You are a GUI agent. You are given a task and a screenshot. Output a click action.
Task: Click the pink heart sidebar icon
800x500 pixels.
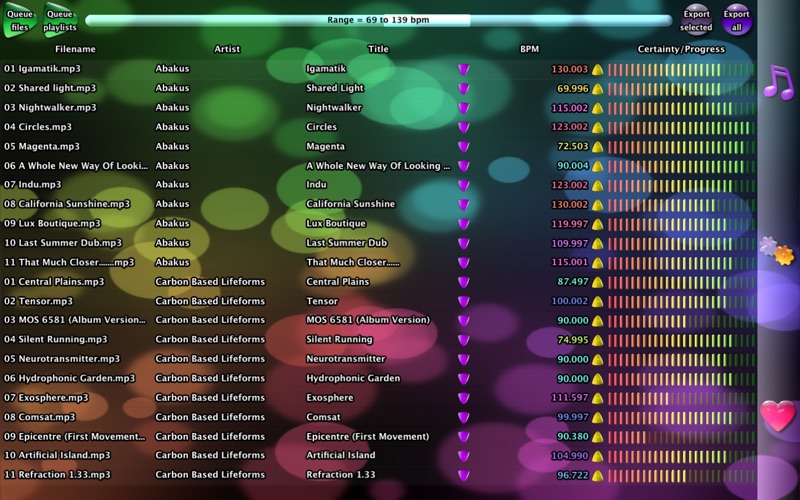[778, 415]
